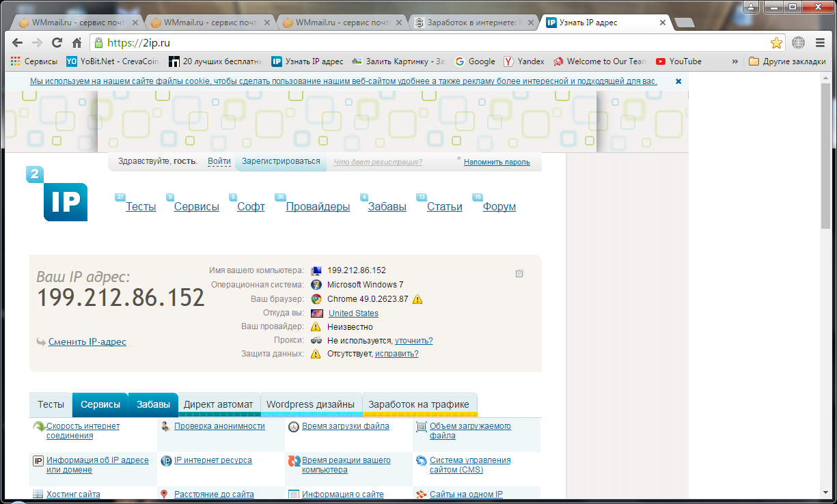The height and width of the screenshot is (504, 837).
Task: Open the Залить Картинку bookmark
Action: [x=398, y=61]
